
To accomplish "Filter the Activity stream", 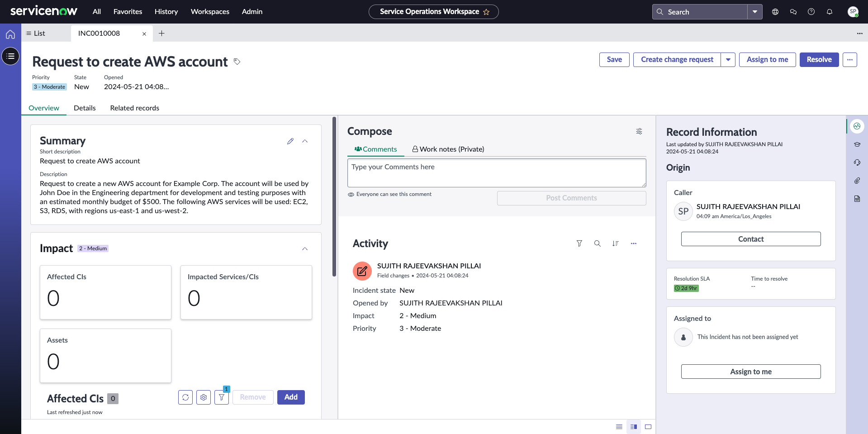I will coord(579,243).
